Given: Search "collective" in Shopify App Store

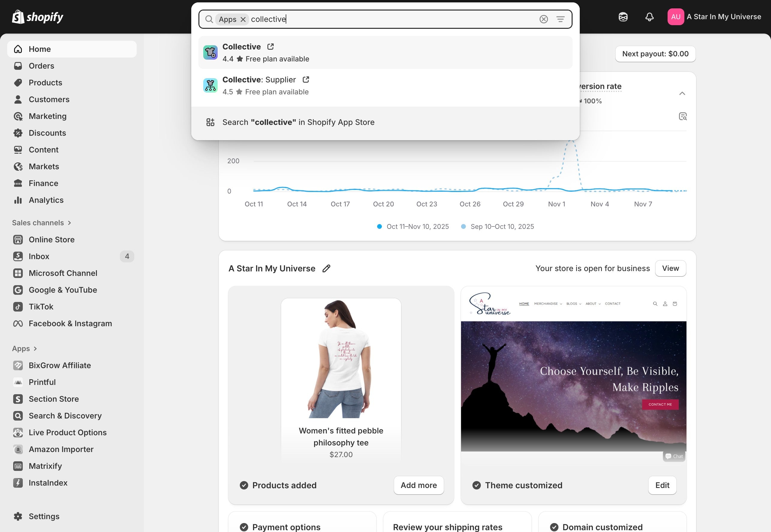Looking at the screenshot, I should point(298,122).
